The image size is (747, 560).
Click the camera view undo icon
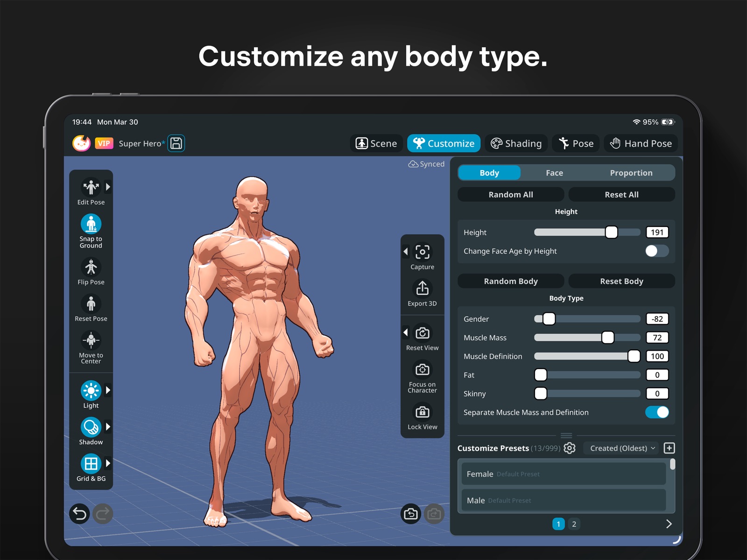pos(411,514)
